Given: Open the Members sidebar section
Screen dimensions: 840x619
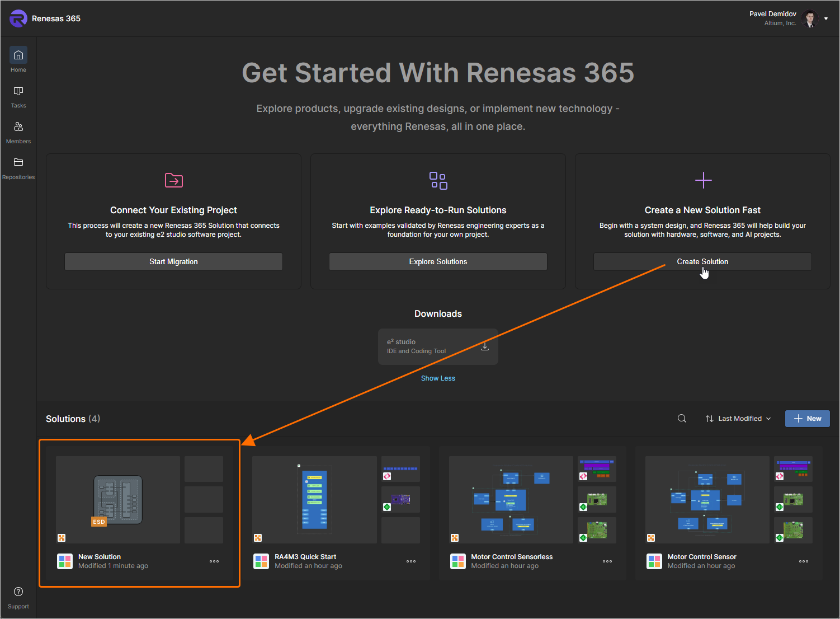Looking at the screenshot, I should (18, 133).
